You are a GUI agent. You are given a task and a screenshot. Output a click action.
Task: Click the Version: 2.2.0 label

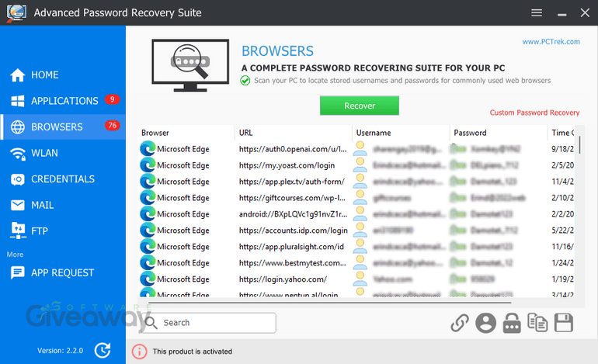click(60, 350)
